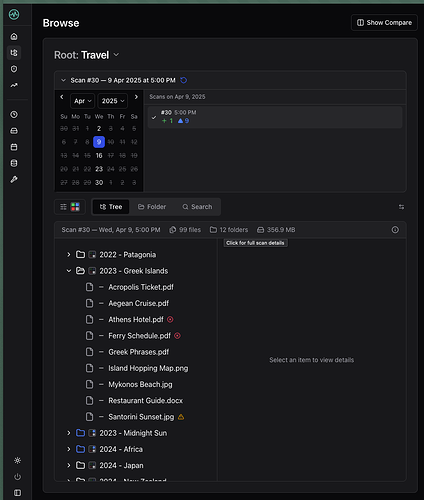Toggle light/dark theme sun icon
This screenshot has width=424, height=500.
pyautogui.click(x=17, y=461)
